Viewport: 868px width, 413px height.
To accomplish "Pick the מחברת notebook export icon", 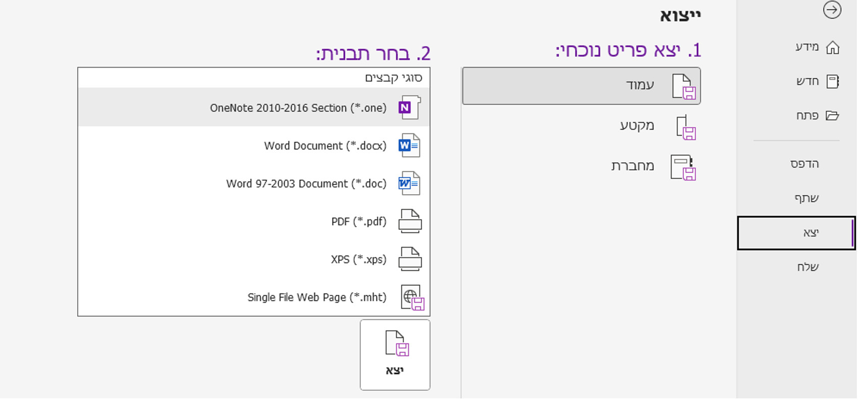I will 683,167.
